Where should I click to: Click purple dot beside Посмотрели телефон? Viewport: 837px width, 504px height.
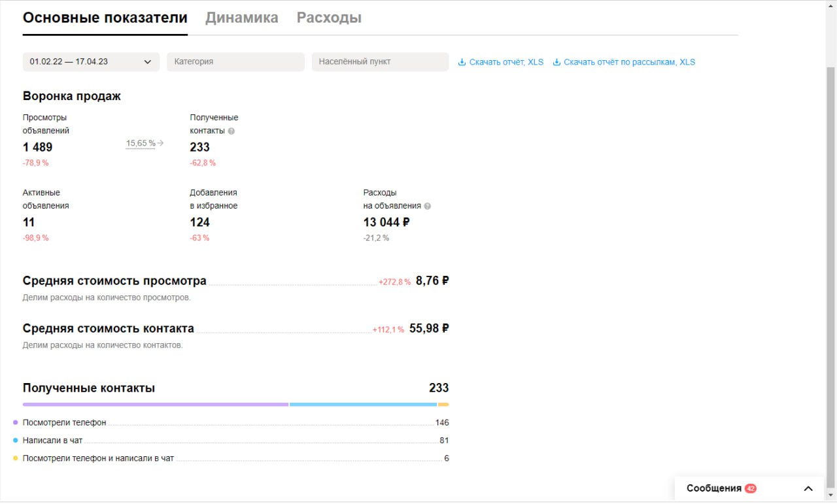pyautogui.click(x=16, y=423)
